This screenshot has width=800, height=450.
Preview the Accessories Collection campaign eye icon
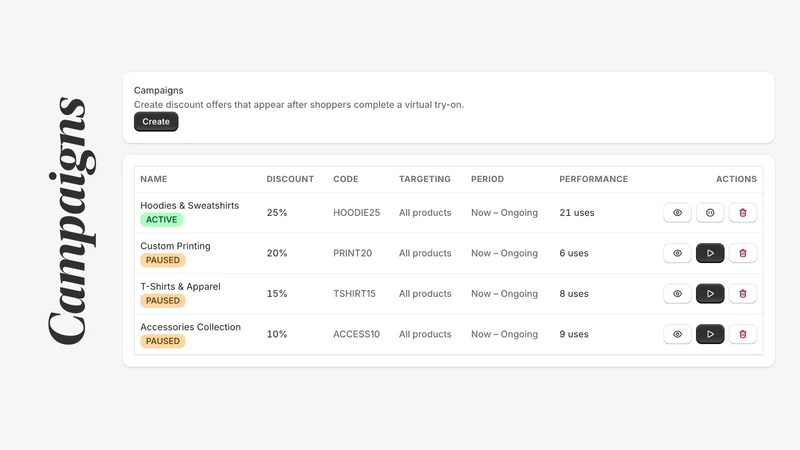[x=677, y=334]
